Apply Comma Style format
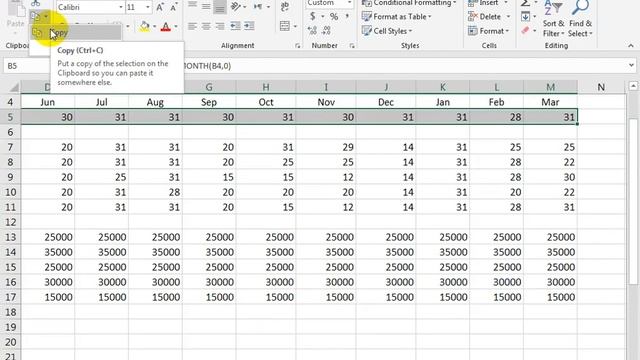The width and height of the screenshot is (640, 360). (x=347, y=17)
